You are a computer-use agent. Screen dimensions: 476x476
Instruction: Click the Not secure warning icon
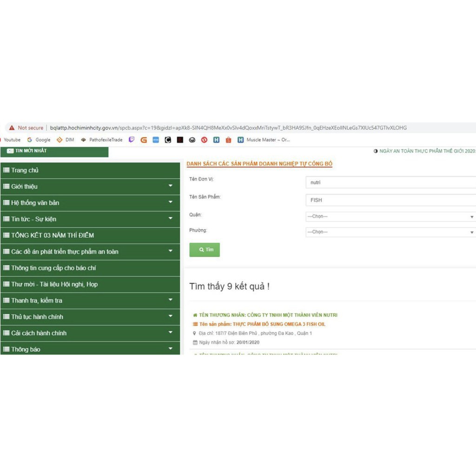pos(12,128)
